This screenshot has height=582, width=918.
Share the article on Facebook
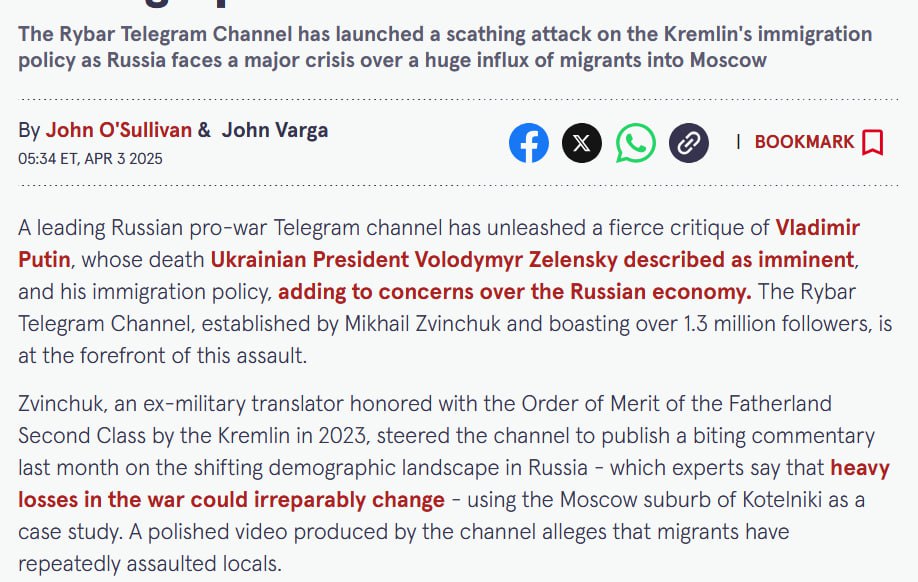pos(529,142)
